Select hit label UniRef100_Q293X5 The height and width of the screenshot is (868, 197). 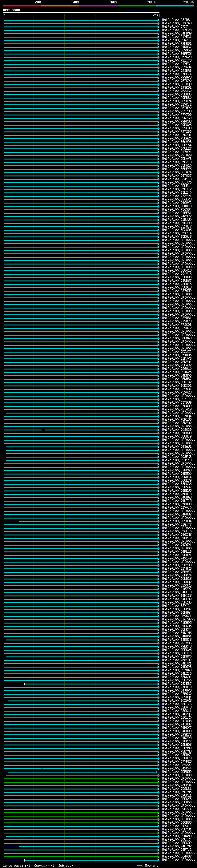click(176, 585)
